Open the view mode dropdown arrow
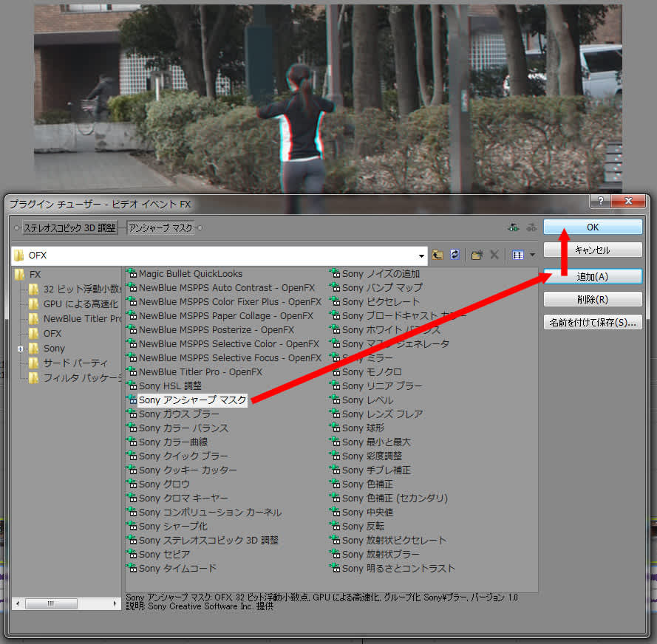This screenshot has height=644, width=657. (x=532, y=255)
